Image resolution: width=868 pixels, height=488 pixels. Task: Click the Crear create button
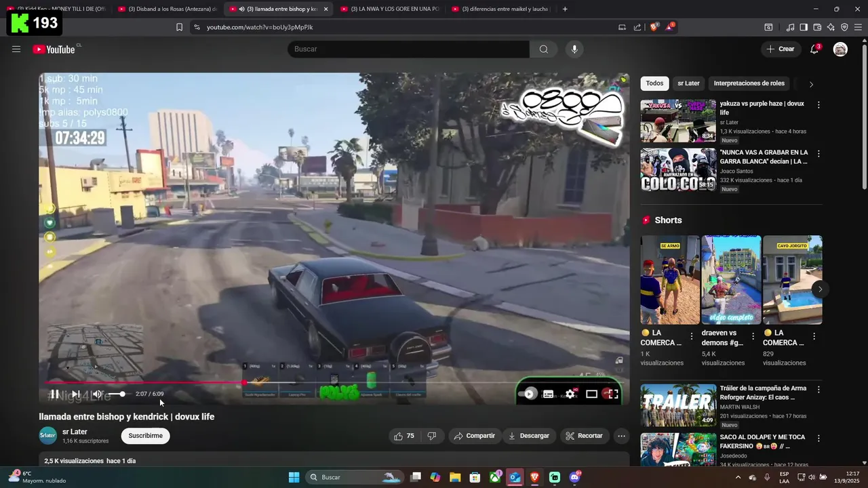781,49
